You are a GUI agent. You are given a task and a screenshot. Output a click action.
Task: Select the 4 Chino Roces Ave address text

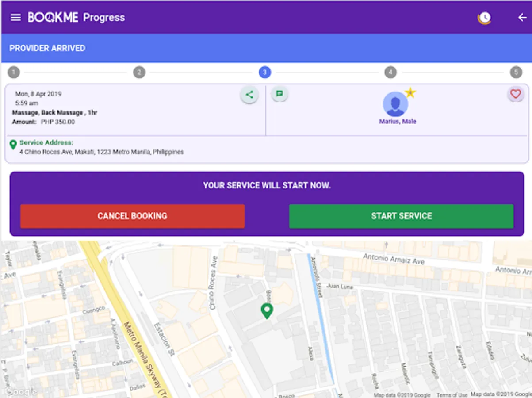point(102,152)
